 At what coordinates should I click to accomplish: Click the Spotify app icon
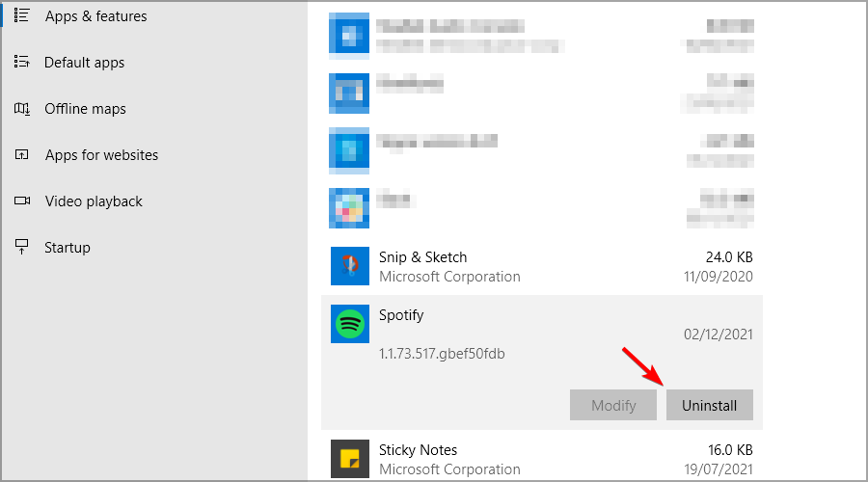pos(350,324)
